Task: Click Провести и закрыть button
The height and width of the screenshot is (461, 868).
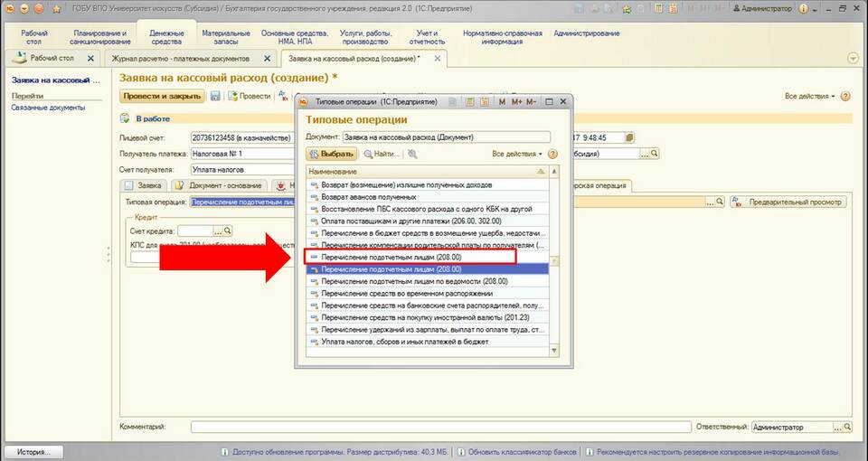Action: click(162, 97)
